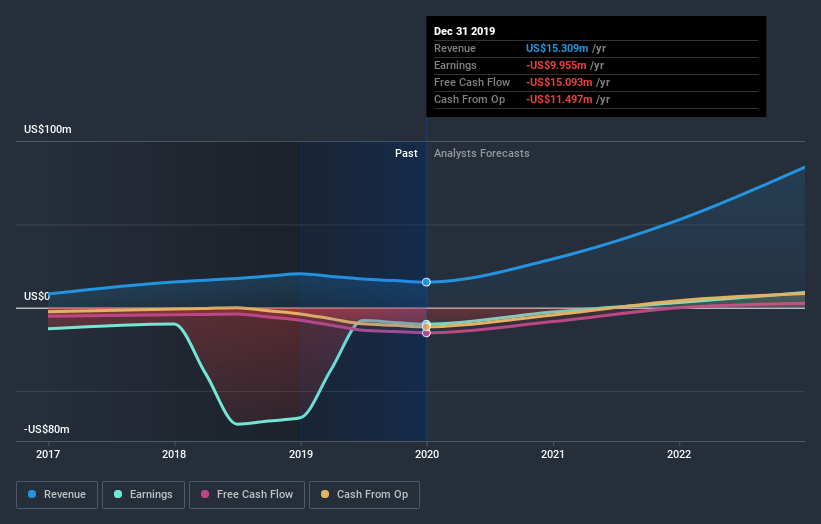Click the 'Cash From Op' tooltip row label
Image resolution: width=821 pixels, height=524 pixels.
(469, 99)
